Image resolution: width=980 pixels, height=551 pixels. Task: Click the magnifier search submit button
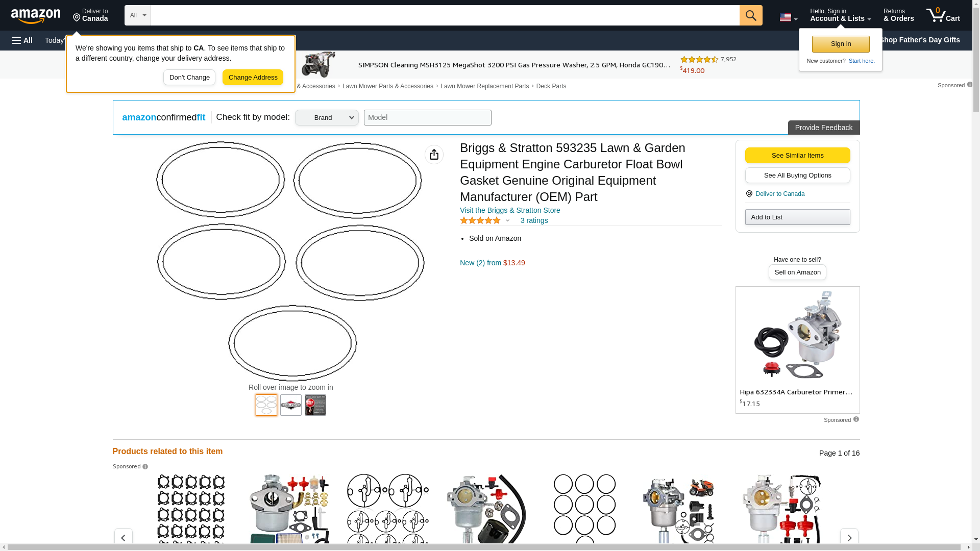tap(751, 15)
